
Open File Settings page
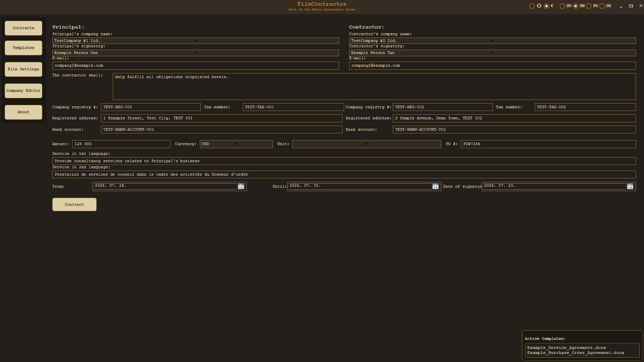coord(23,69)
